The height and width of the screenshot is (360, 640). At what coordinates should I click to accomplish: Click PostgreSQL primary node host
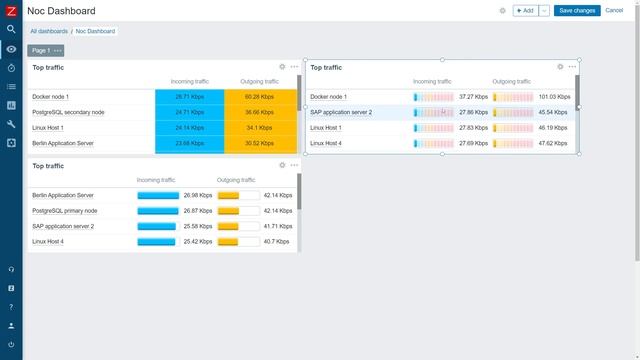(64, 211)
